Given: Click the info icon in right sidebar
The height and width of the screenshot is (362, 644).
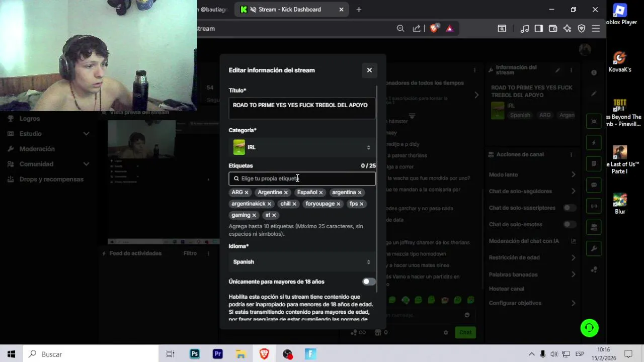Looking at the screenshot, I should coord(594,73).
